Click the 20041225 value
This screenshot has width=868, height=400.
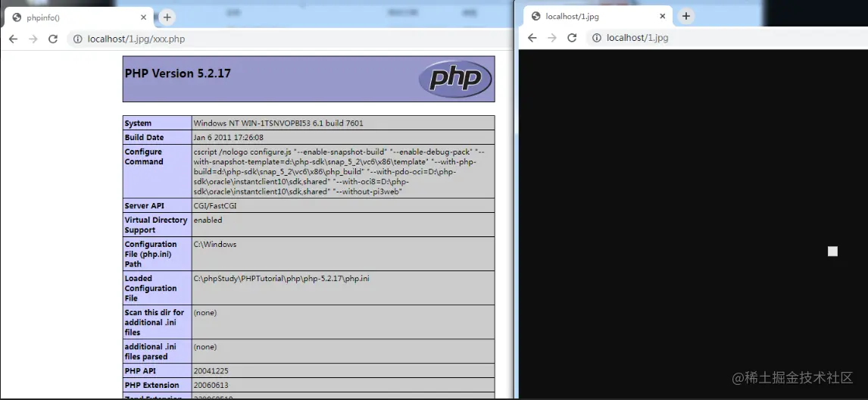click(x=211, y=370)
